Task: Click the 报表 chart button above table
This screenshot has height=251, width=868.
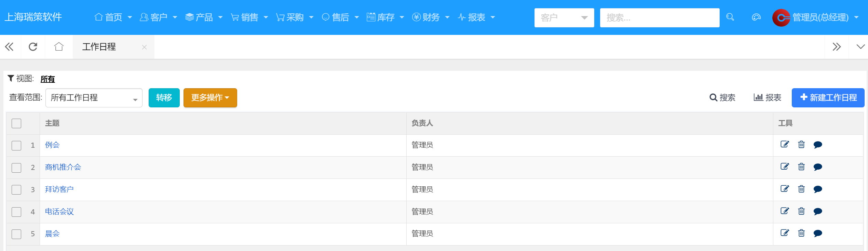Action: tap(768, 98)
